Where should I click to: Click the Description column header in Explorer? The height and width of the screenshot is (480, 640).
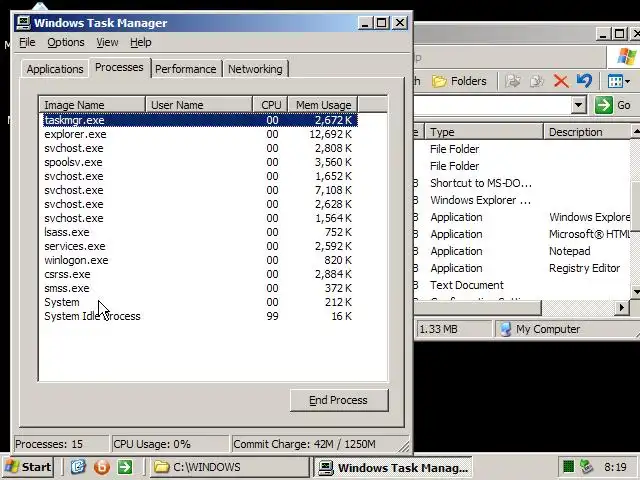(x=587, y=132)
